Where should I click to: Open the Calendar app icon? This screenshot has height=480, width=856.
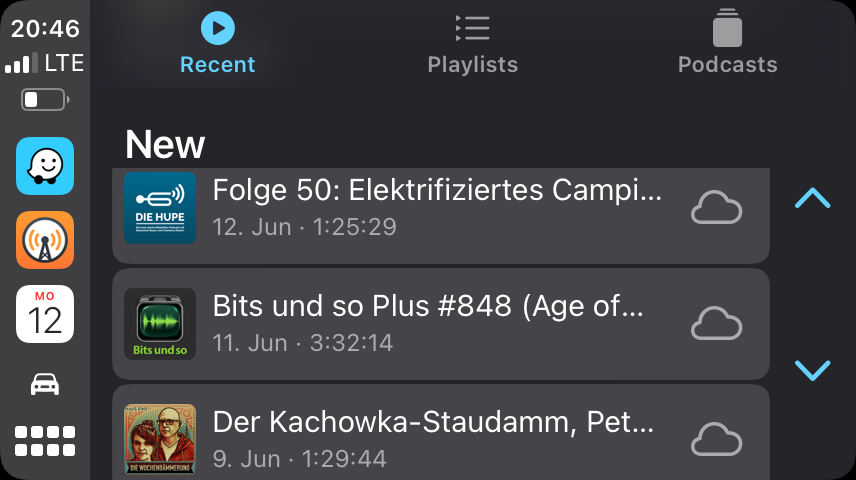point(45,314)
